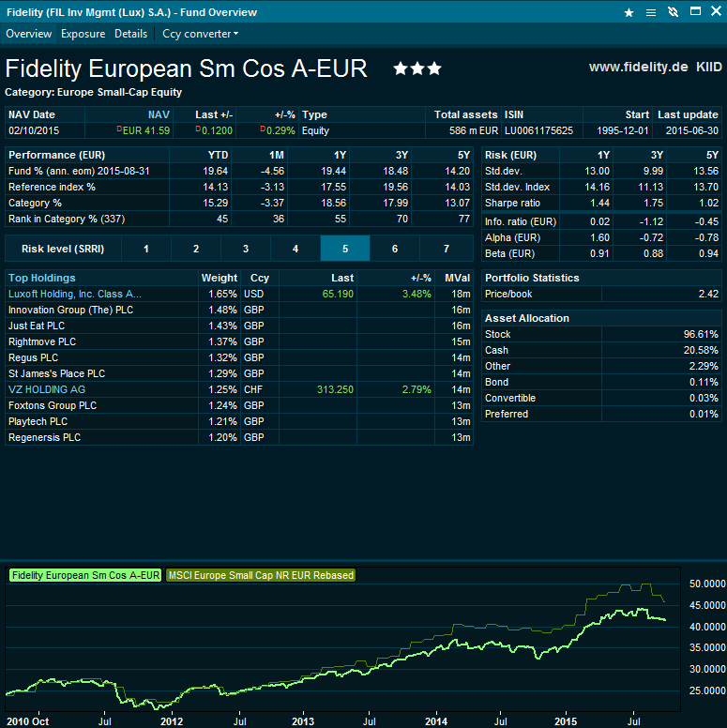Open the VZ HOLDING AG holding link
The image size is (727, 728).
(47, 389)
